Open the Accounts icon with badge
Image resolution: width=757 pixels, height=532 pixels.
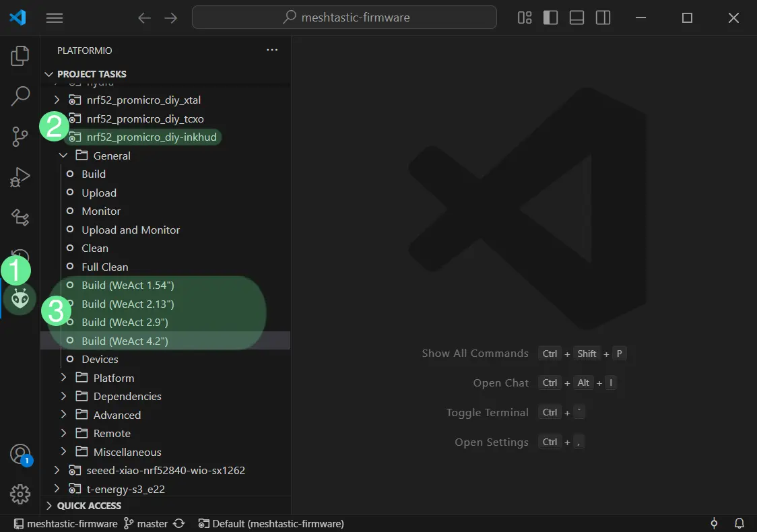coord(20,453)
